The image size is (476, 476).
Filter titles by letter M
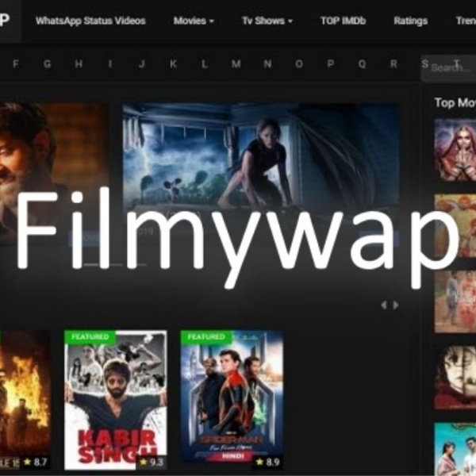click(236, 63)
